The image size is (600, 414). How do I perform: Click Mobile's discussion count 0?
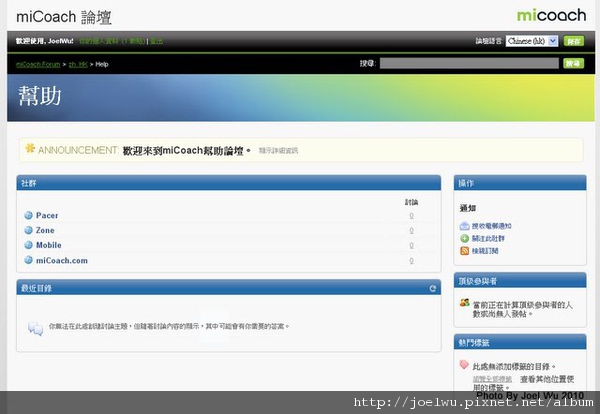[x=411, y=245]
